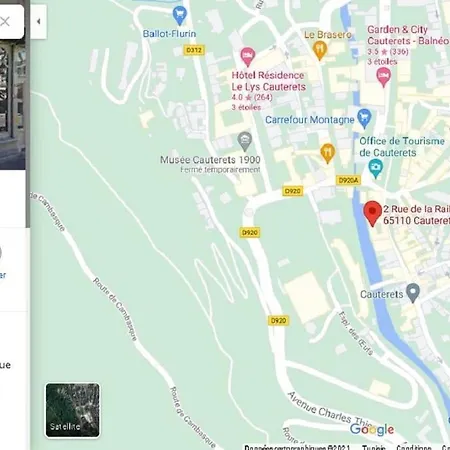450x450 pixels.
Task: Click Hôtel Résidence Le Lys Cauterets label
Action: pyautogui.click(x=269, y=81)
